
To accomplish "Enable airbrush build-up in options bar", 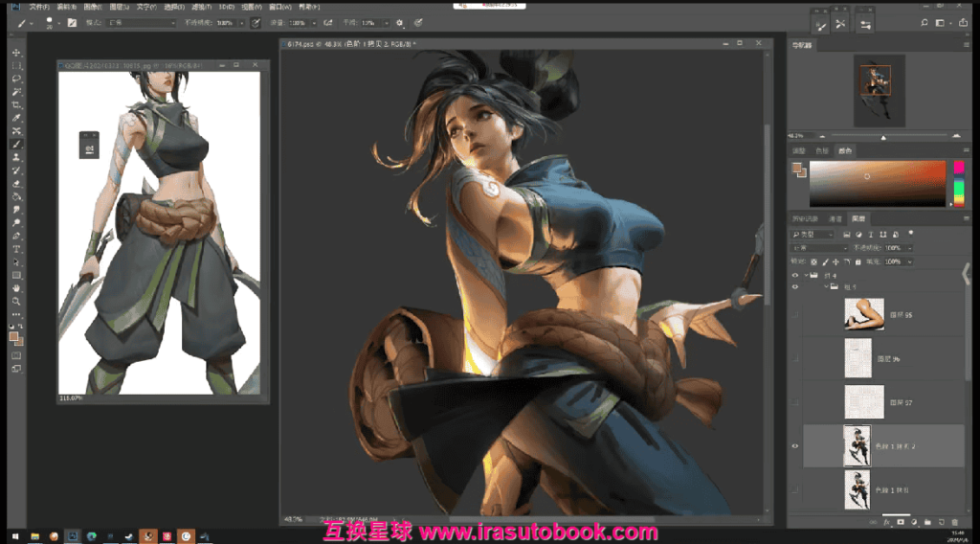I will tap(327, 23).
